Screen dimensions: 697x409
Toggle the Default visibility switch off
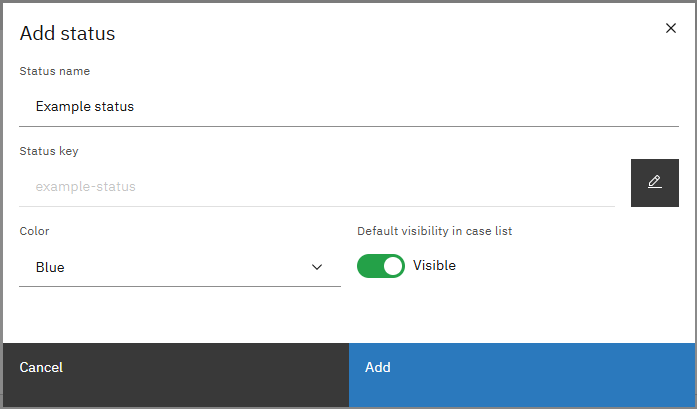(x=381, y=266)
